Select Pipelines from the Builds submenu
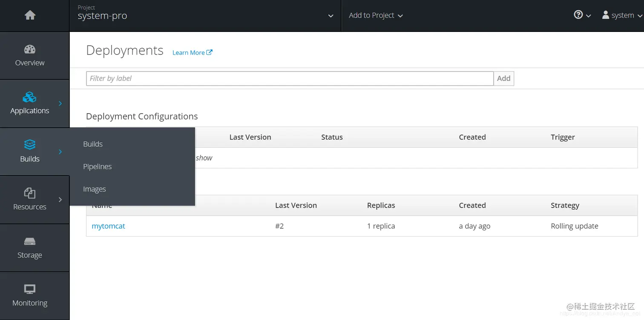The width and height of the screenshot is (644, 320). click(x=97, y=166)
